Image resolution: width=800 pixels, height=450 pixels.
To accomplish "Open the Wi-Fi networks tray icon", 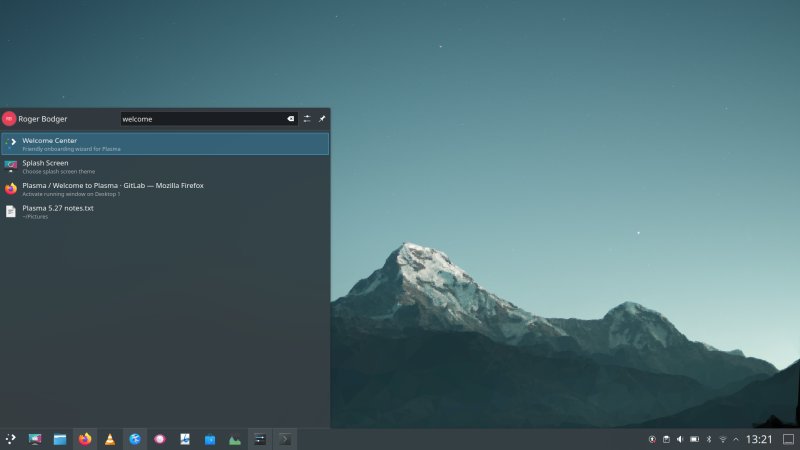I will 722,439.
